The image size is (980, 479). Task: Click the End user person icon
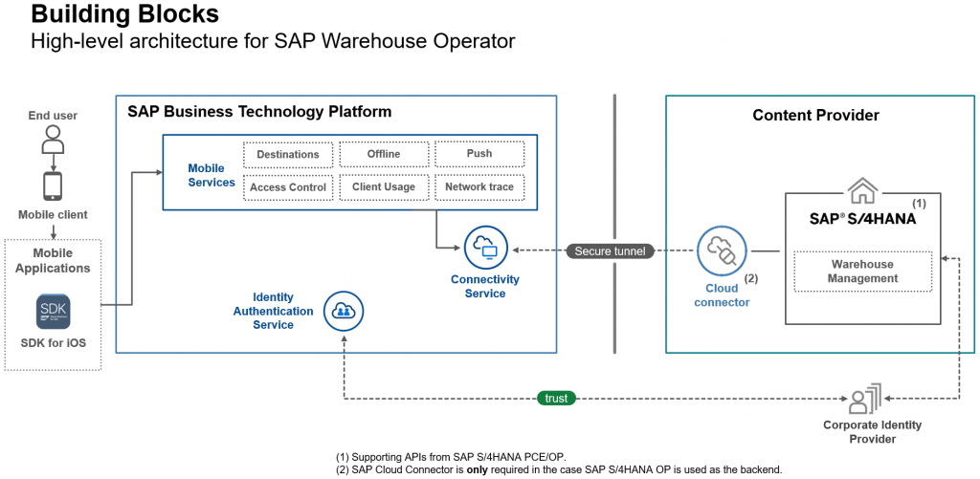[54, 140]
